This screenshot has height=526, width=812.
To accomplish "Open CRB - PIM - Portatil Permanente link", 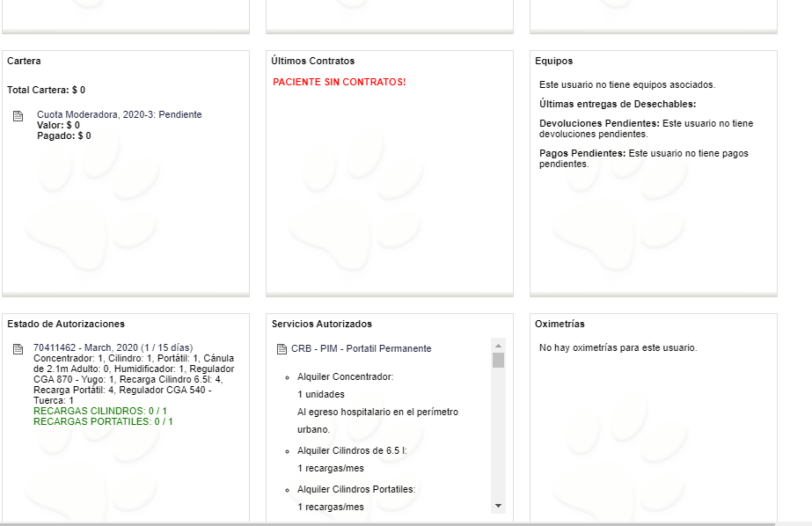I will click(361, 348).
